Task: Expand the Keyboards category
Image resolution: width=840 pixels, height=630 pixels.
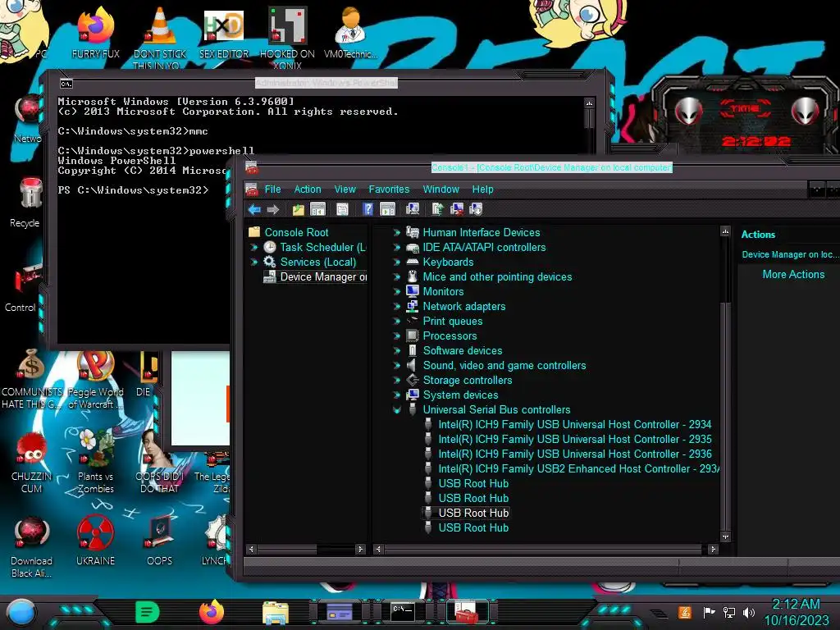Action: [x=396, y=262]
